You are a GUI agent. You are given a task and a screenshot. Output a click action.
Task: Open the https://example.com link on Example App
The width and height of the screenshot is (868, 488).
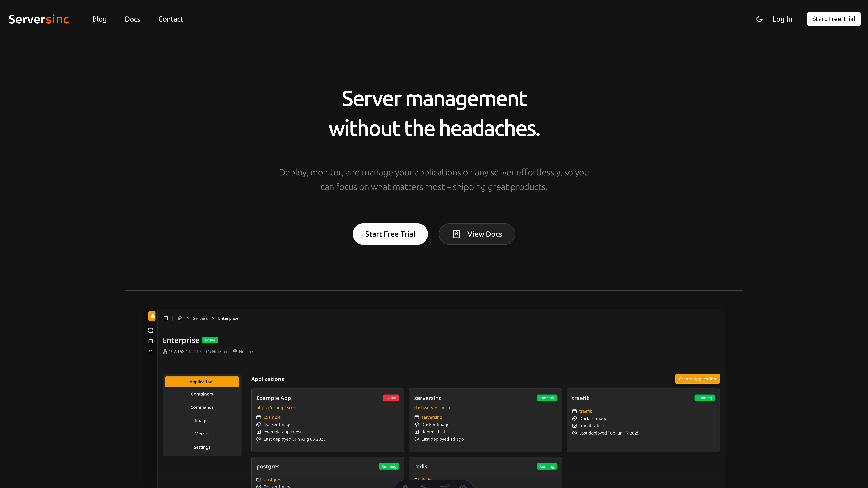point(277,408)
